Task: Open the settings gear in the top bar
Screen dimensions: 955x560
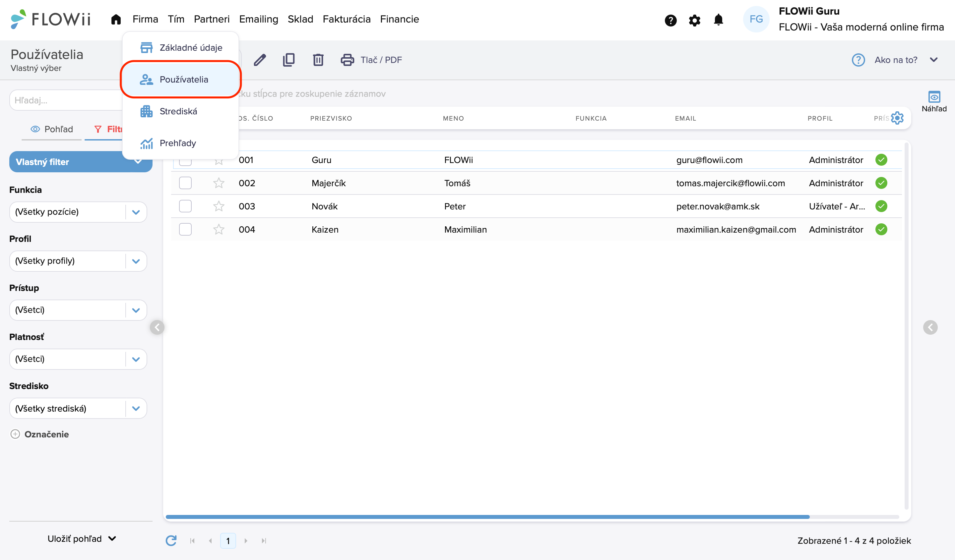Action: pos(694,20)
